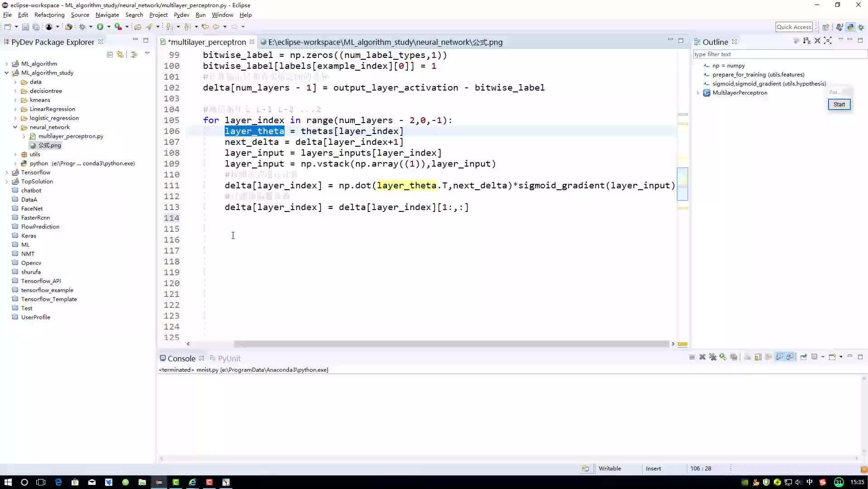Run the program with green Run icon

pos(100,27)
